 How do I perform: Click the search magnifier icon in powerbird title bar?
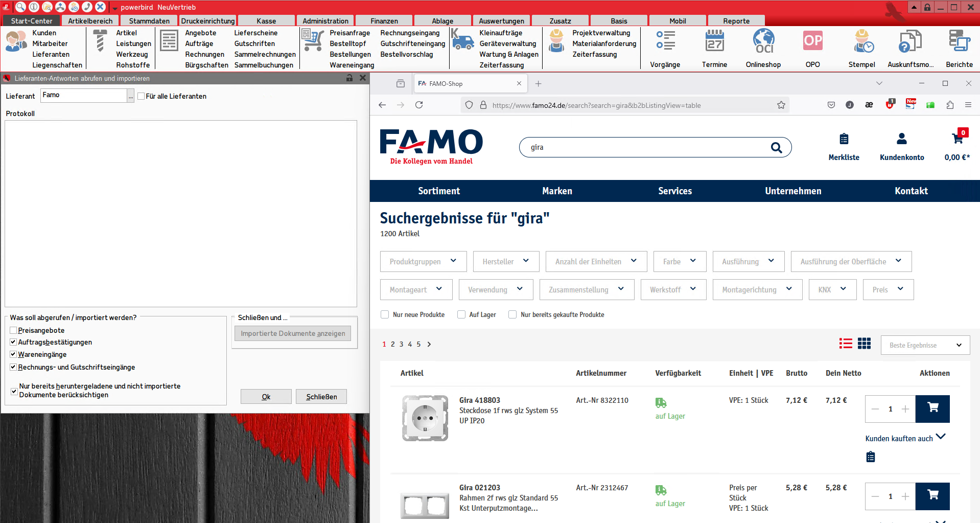point(20,7)
